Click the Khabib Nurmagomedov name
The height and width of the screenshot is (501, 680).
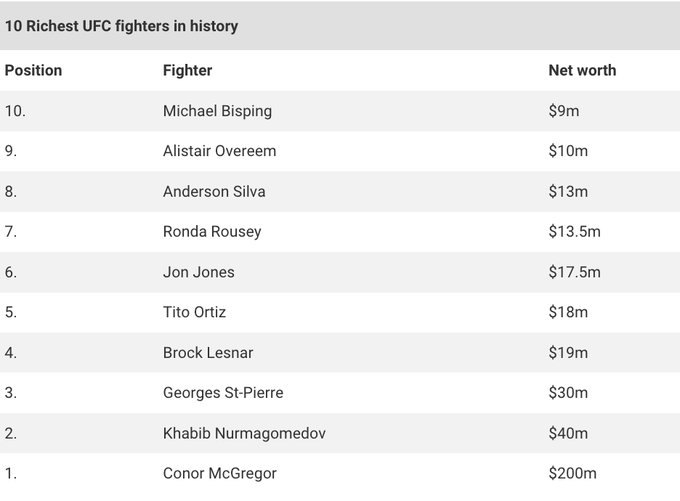coord(244,433)
